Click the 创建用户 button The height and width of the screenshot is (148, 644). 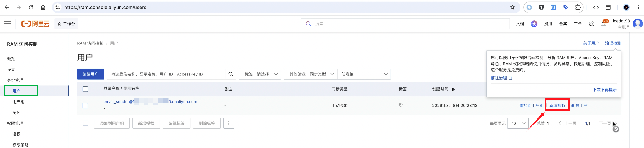pos(90,74)
